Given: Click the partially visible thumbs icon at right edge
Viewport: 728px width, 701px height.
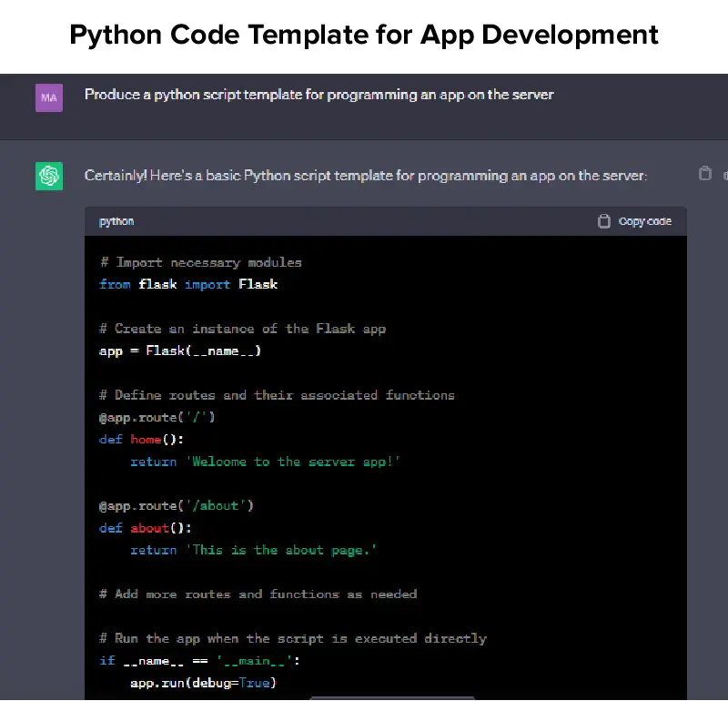Looking at the screenshot, I should [x=724, y=173].
